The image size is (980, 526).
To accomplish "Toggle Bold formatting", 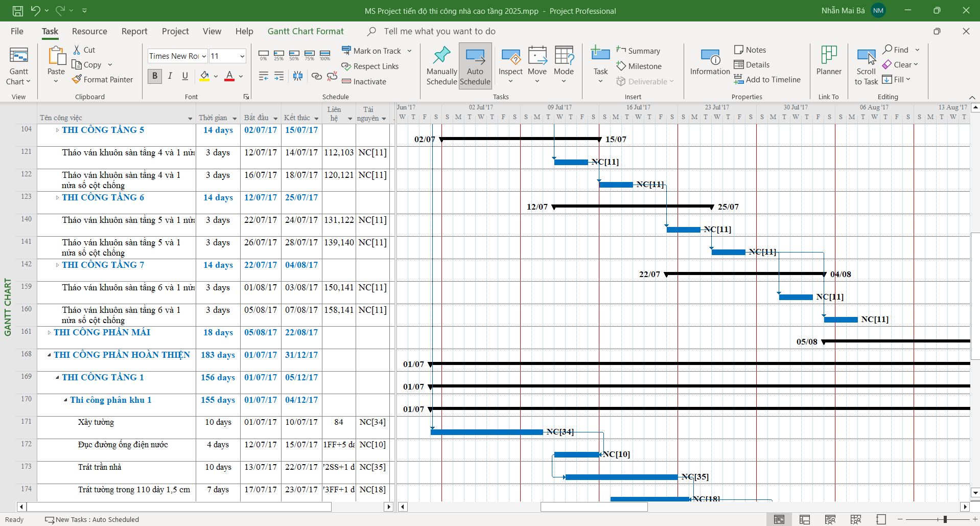I will pos(155,76).
